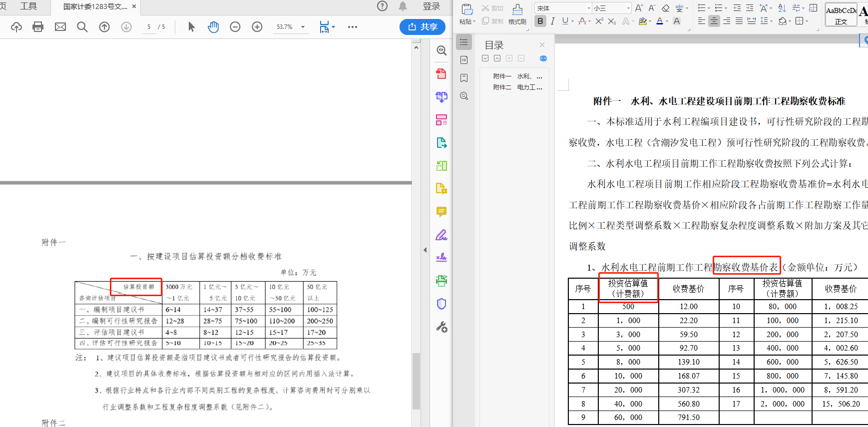868x427 pixels.
Task: Open the help question mark icon
Action: pos(382,6)
